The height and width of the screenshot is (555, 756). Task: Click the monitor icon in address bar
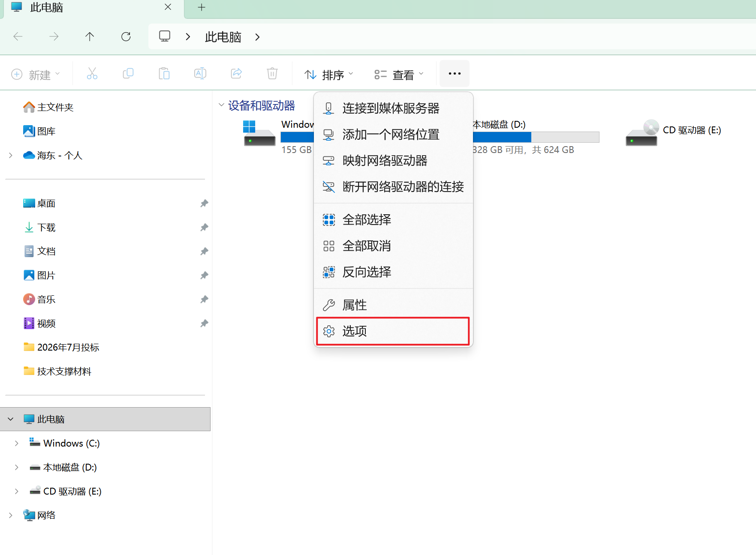(x=165, y=36)
